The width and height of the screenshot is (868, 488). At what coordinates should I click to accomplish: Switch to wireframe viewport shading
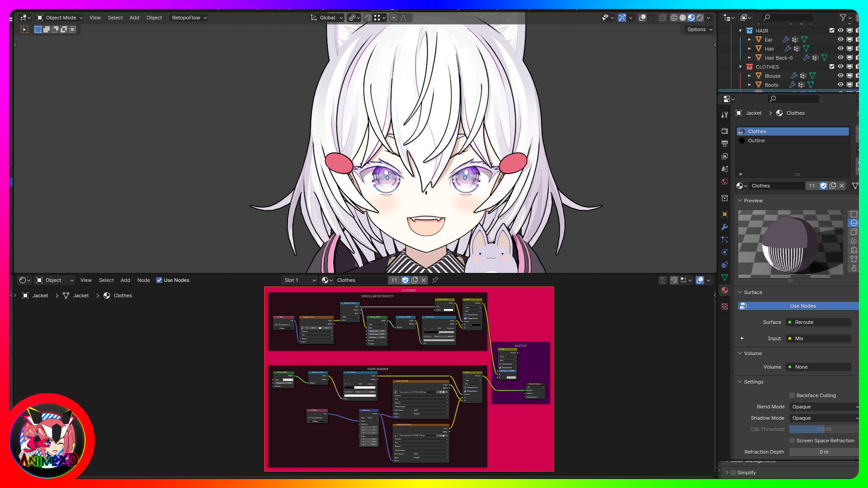(674, 18)
